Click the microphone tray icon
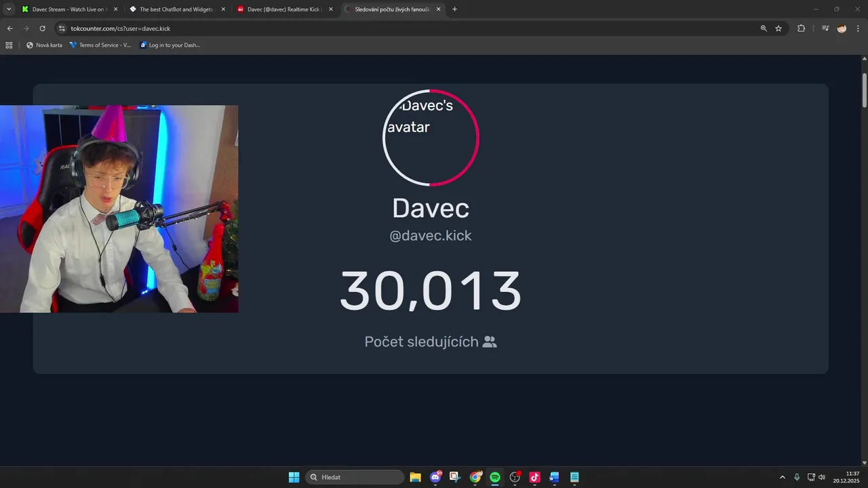Screen dimensions: 868x488 (x=797, y=477)
